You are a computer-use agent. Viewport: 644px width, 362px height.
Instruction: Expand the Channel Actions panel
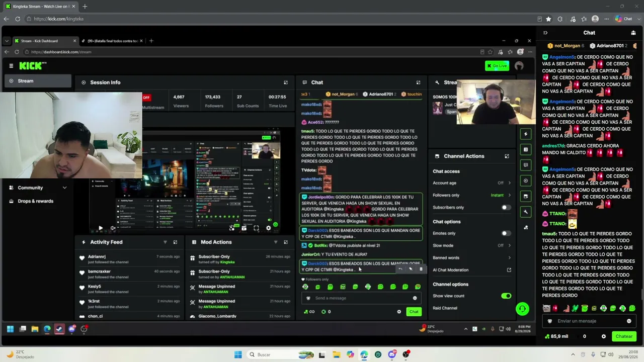point(507,156)
